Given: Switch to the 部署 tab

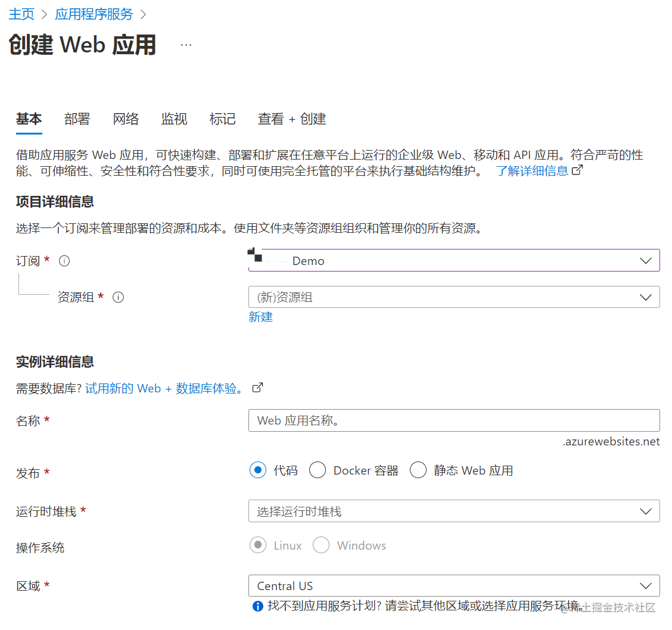Looking at the screenshot, I should (77, 118).
